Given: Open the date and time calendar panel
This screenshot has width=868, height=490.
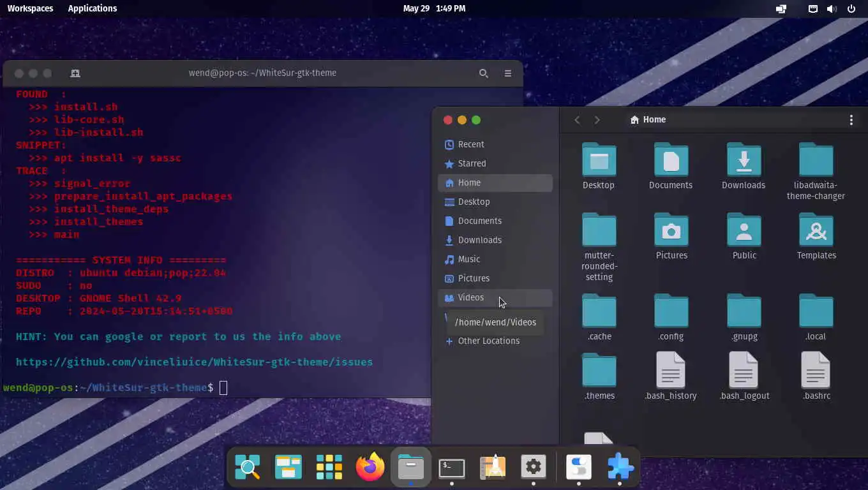Looking at the screenshot, I should [434, 8].
